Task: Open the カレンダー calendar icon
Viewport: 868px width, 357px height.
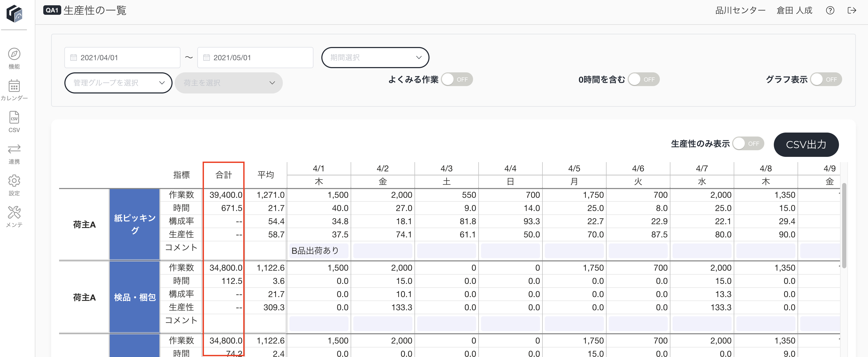Action: click(x=14, y=86)
